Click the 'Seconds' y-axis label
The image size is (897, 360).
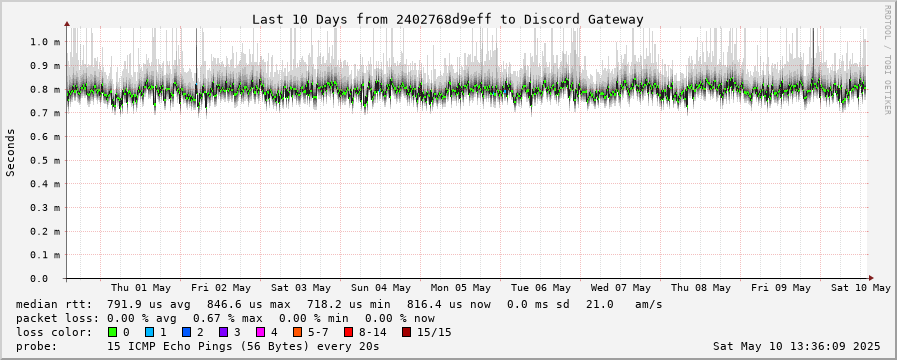tap(10, 152)
